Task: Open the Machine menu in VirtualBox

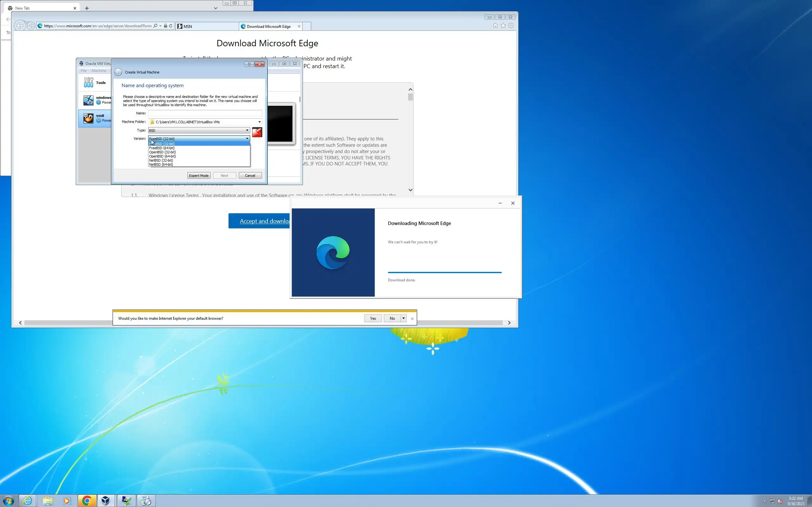Action: coord(99,71)
